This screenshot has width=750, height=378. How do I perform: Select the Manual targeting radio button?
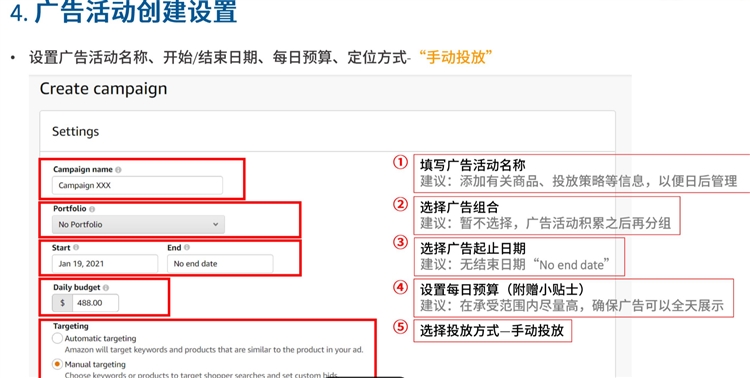click(x=57, y=364)
